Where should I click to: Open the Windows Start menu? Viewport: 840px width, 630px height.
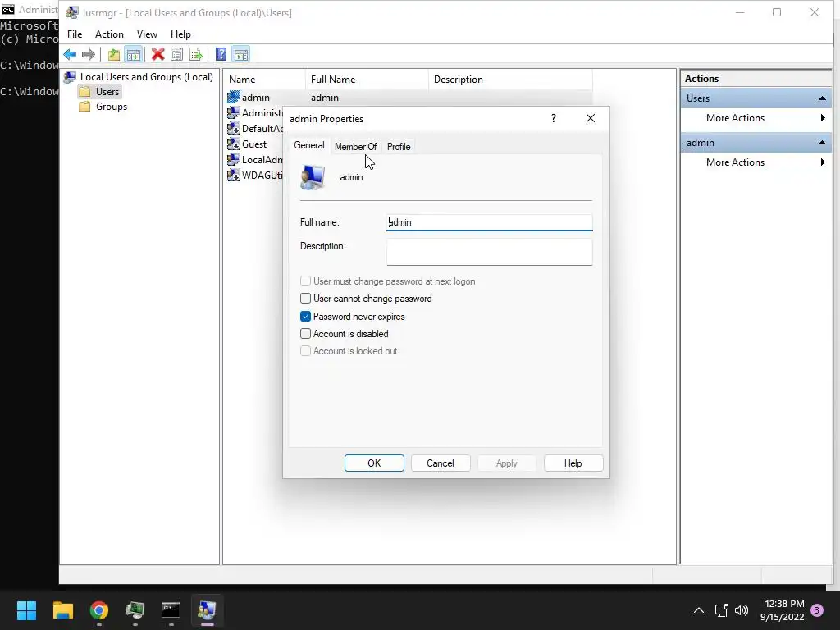pos(26,609)
